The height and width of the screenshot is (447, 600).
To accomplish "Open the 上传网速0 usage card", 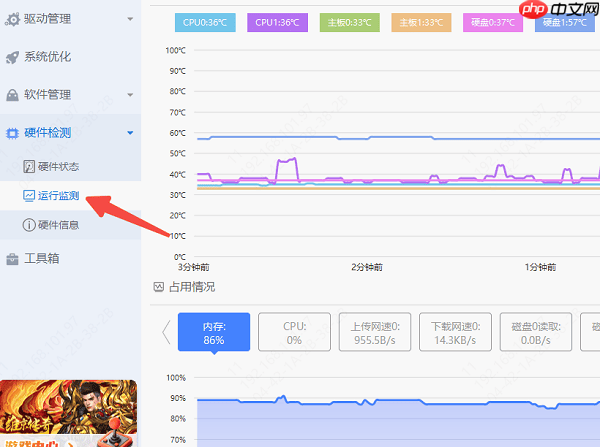I will click(x=375, y=332).
